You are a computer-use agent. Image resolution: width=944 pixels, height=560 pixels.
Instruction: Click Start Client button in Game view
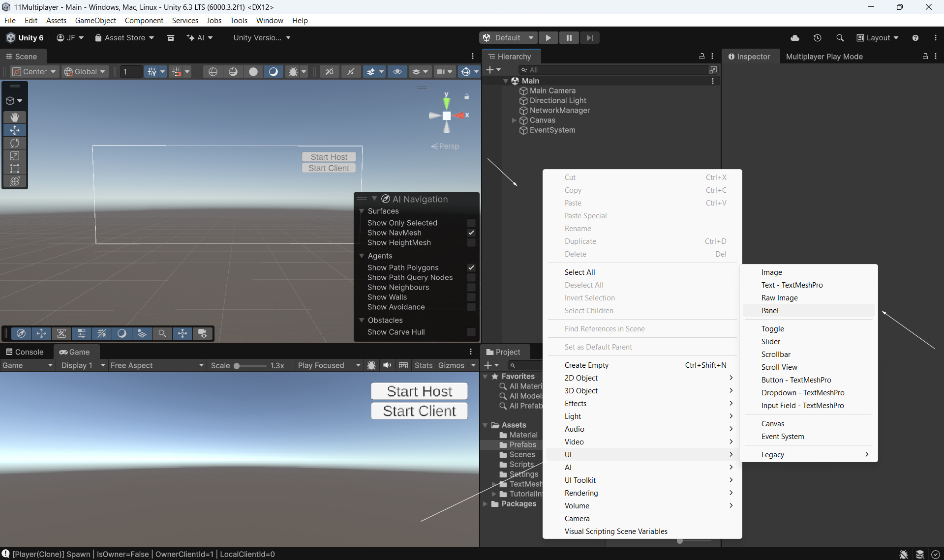pyautogui.click(x=419, y=411)
